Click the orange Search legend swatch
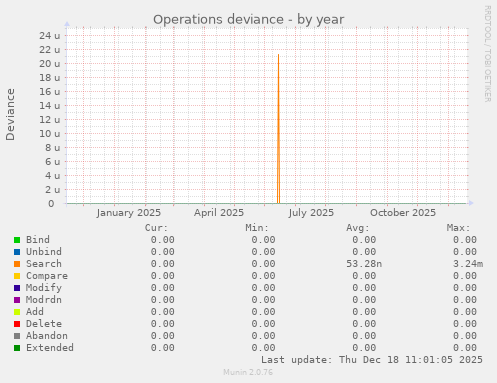 pos(17,264)
